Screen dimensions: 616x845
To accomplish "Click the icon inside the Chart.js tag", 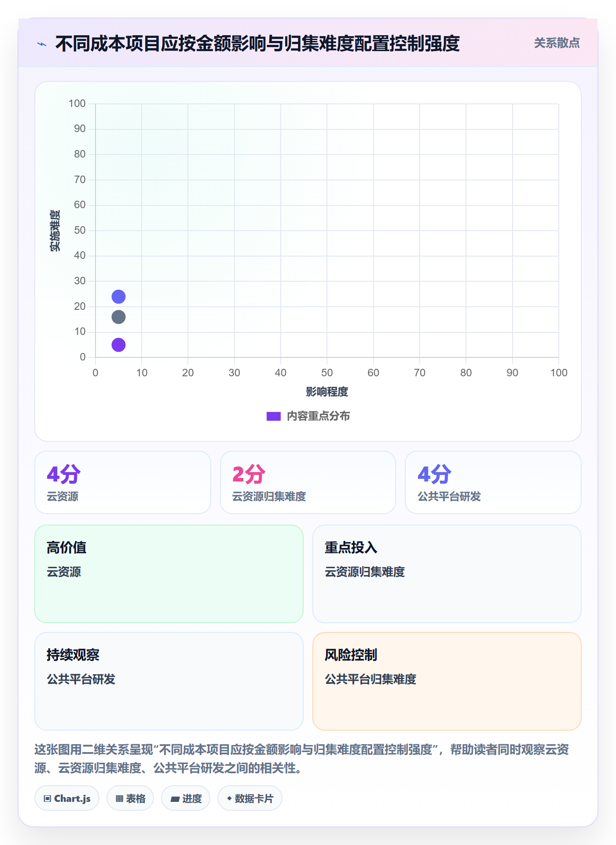I will click(48, 799).
